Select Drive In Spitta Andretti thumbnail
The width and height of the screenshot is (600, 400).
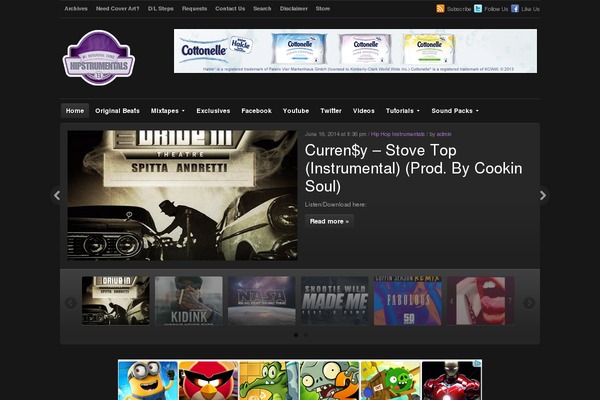click(116, 301)
